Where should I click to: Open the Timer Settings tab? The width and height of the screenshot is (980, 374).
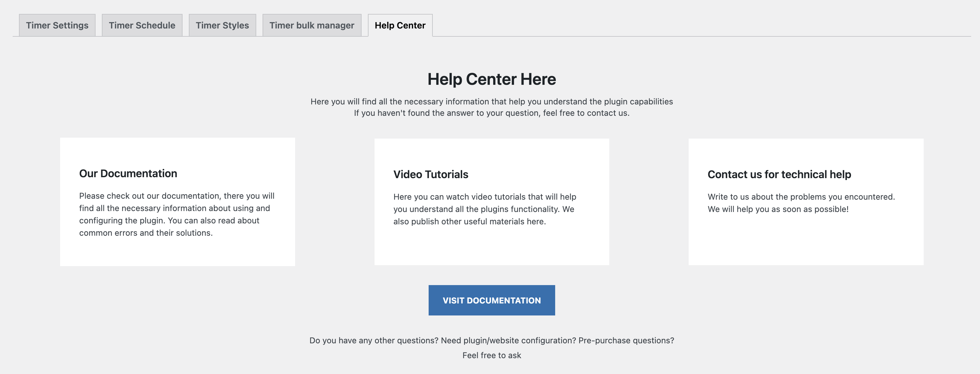coord(57,25)
